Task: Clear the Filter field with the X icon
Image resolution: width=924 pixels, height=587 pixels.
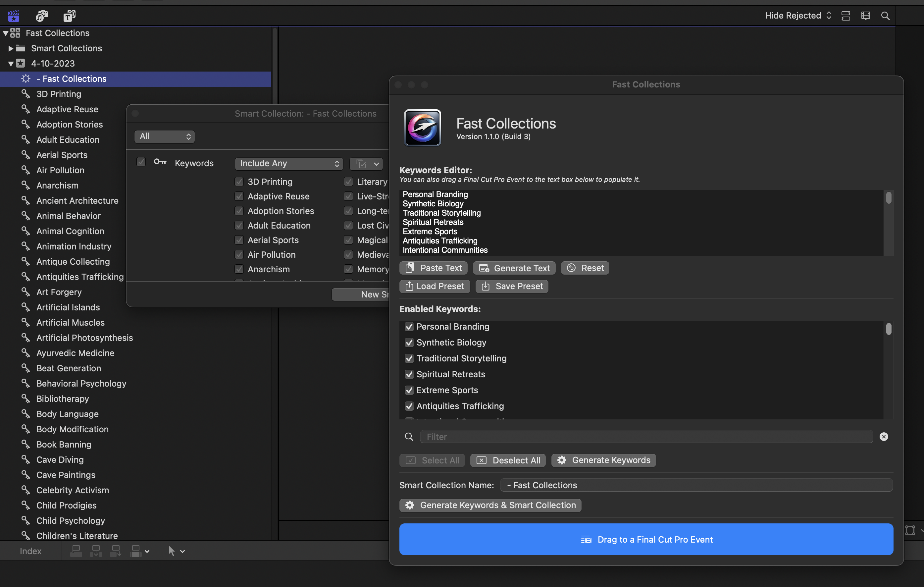Action: point(884,437)
